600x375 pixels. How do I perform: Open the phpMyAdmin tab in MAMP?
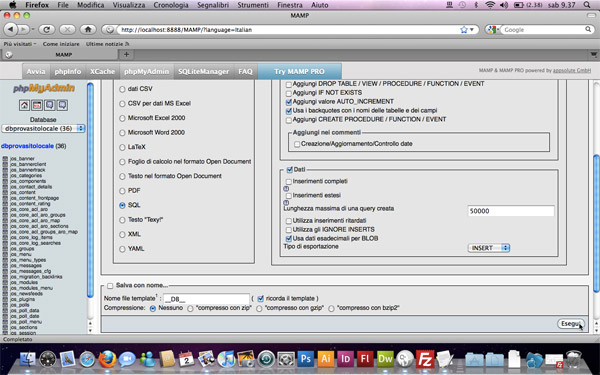147,72
